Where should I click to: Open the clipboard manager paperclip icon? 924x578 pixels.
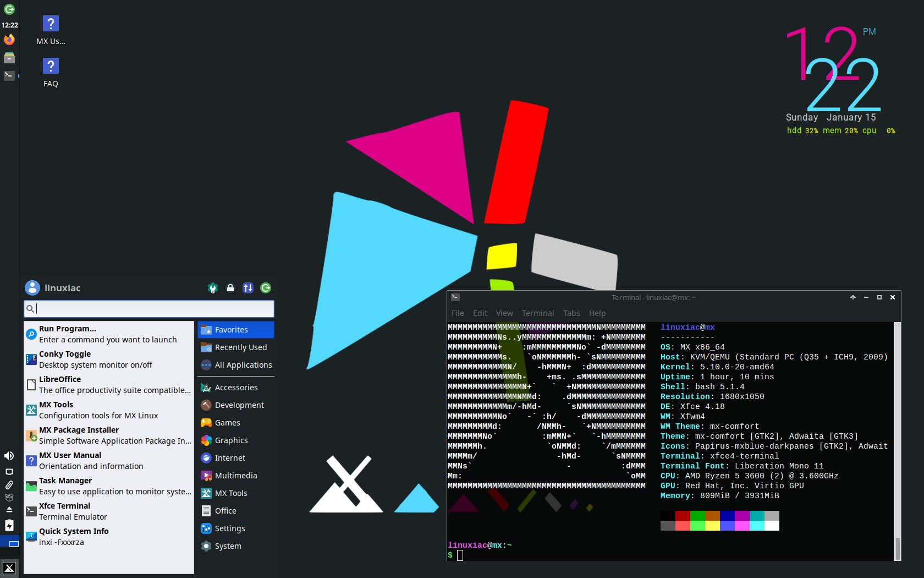point(9,485)
